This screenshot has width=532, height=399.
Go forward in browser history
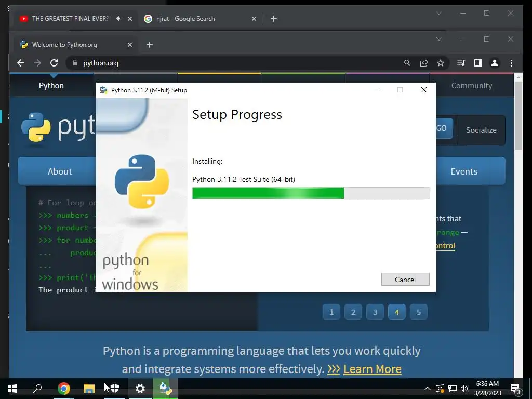[x=37, y=63]
